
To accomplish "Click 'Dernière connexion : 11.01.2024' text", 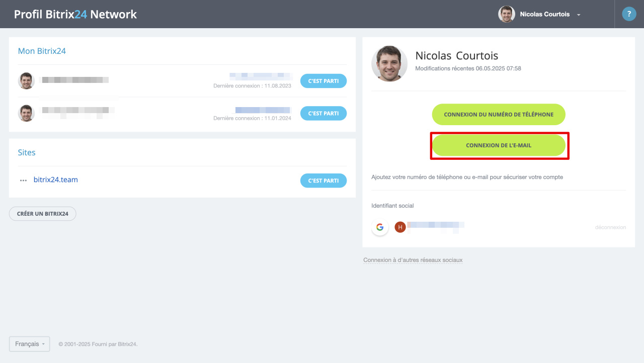I will pyautogui.click(x=253, y=118).
